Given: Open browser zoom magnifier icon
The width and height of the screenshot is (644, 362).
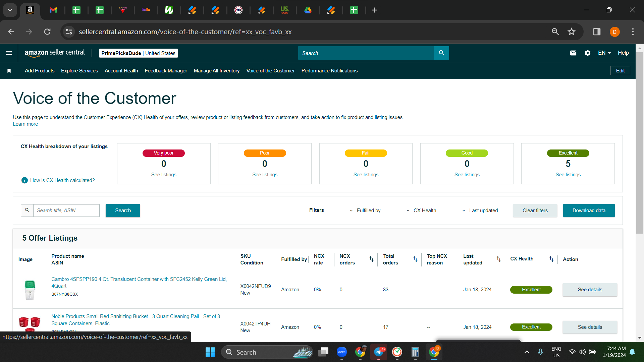Looking at the screenshot, I should point(555,32).
